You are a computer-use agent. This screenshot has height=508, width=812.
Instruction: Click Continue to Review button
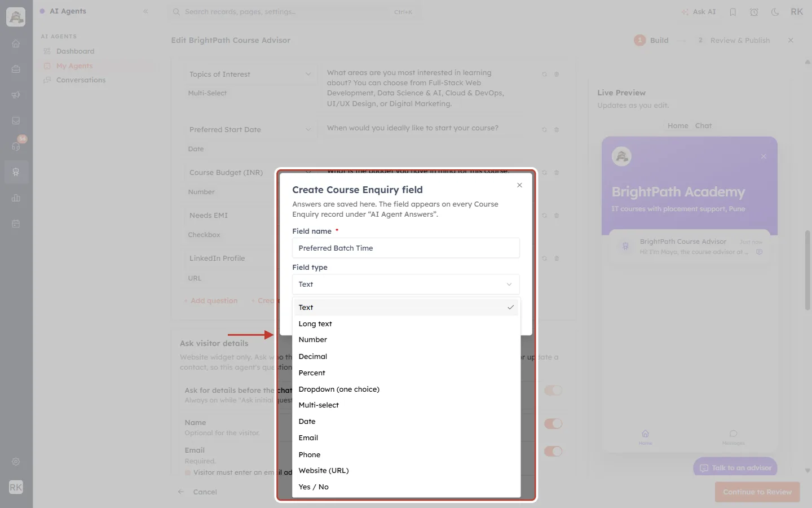pos(757,492)
